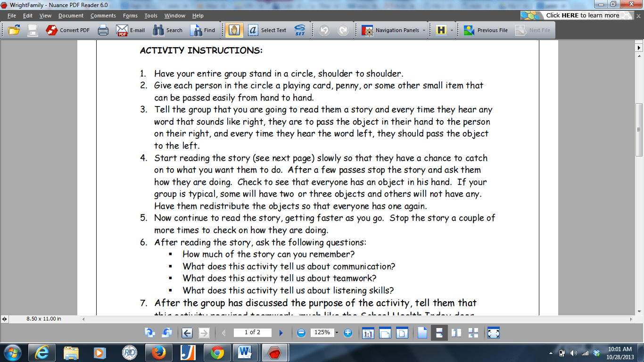Viewport: 644px width, 362px height.
Task: Set zoom to actual size 1:1
Action: (368, 333)
